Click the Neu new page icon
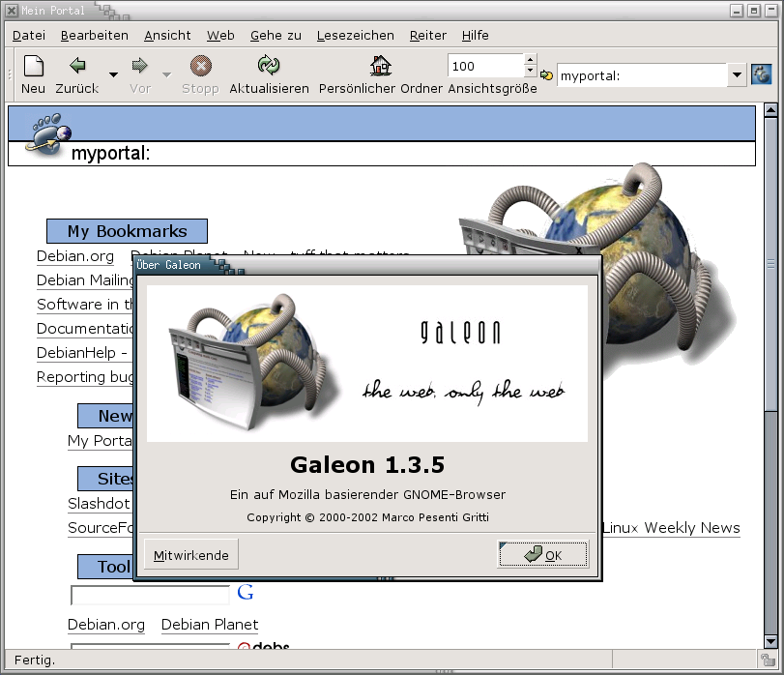Image resolution: width=784 pixels, height=675 pixels. 33,67
